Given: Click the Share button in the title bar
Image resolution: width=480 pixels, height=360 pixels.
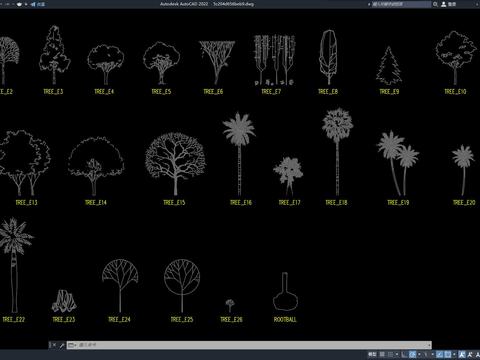Looking at the screenshot, I should tap(38, 4).
